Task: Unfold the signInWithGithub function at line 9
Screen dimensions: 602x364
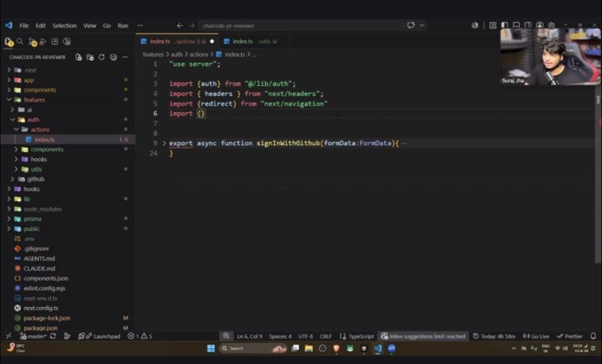Action: point(164,143)
